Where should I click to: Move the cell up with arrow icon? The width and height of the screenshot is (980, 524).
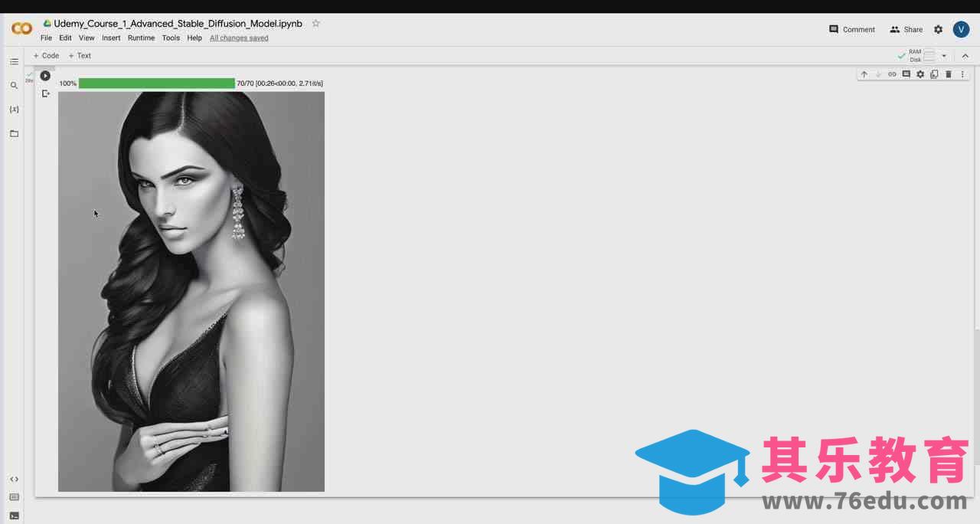864,74
